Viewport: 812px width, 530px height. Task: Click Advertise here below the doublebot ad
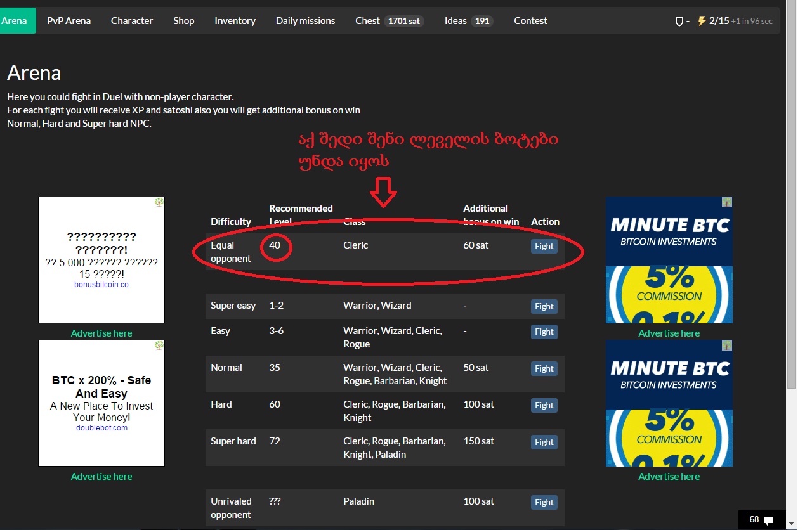[x=101, y=477]
